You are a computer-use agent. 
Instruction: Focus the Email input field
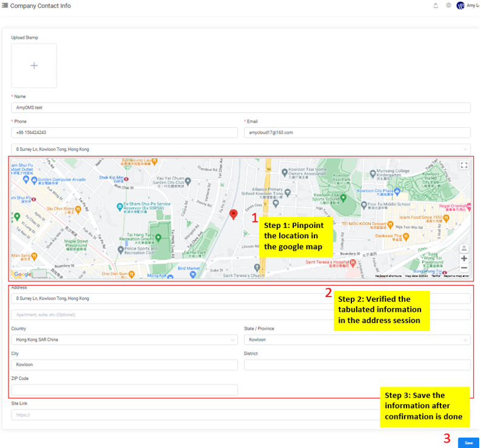pyautogui.click(x=357, y=133)
